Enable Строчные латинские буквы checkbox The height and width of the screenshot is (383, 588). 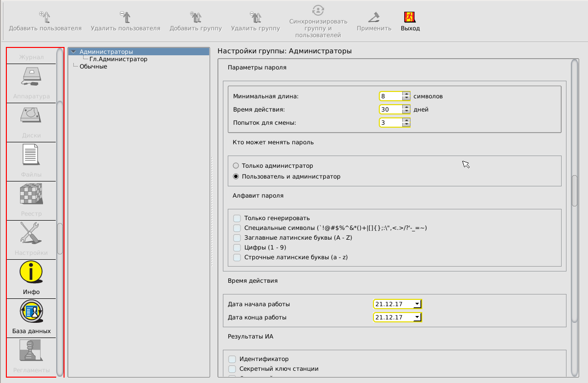[237, 257]
